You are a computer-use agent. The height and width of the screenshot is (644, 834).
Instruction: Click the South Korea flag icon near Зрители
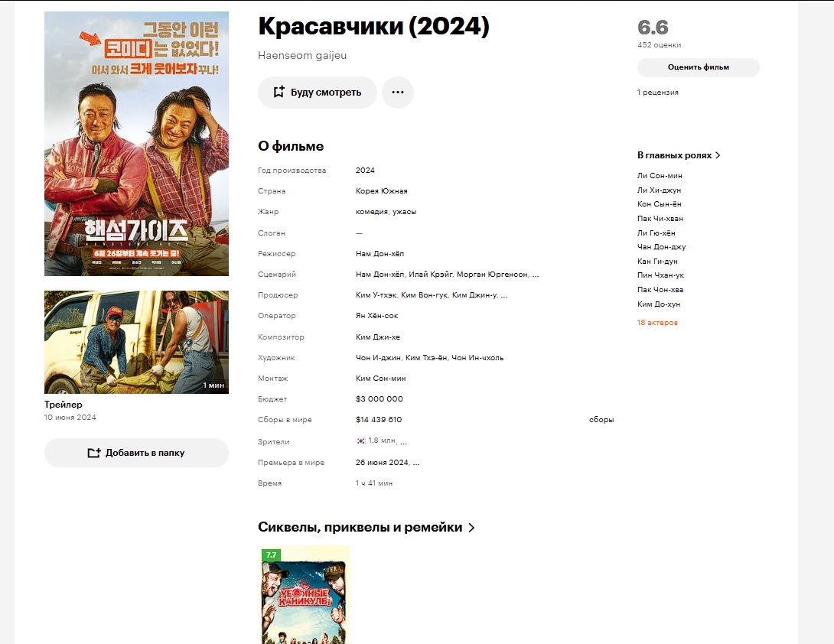tap(360, 441)
